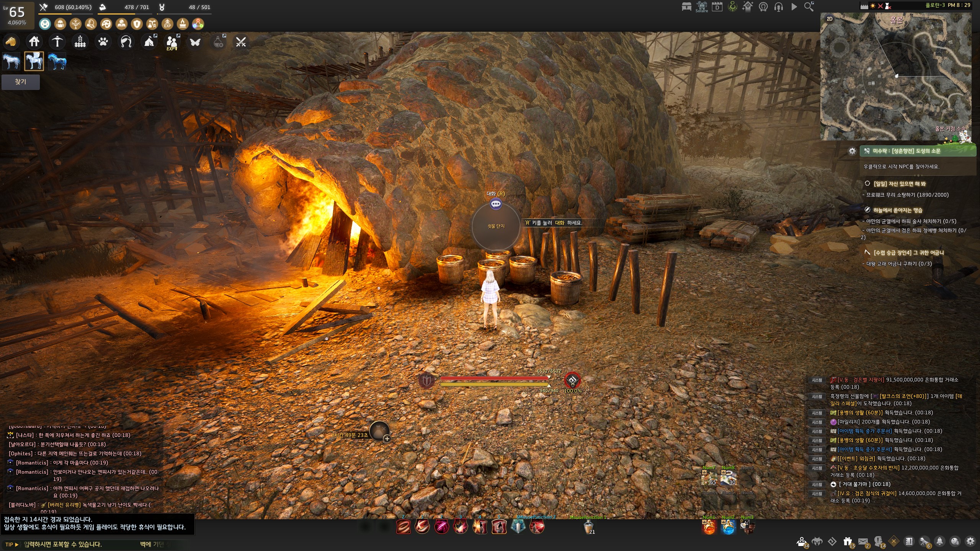Click the crossed swords icon
The height and width of the screenshot is (551, 980).
pyautogui.click(x=241, y=42)
